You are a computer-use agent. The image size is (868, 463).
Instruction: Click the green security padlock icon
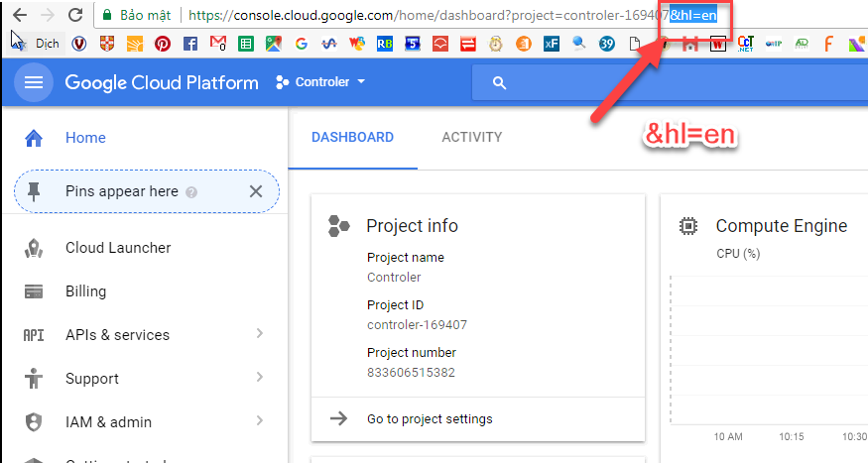(x=107, y=15)
